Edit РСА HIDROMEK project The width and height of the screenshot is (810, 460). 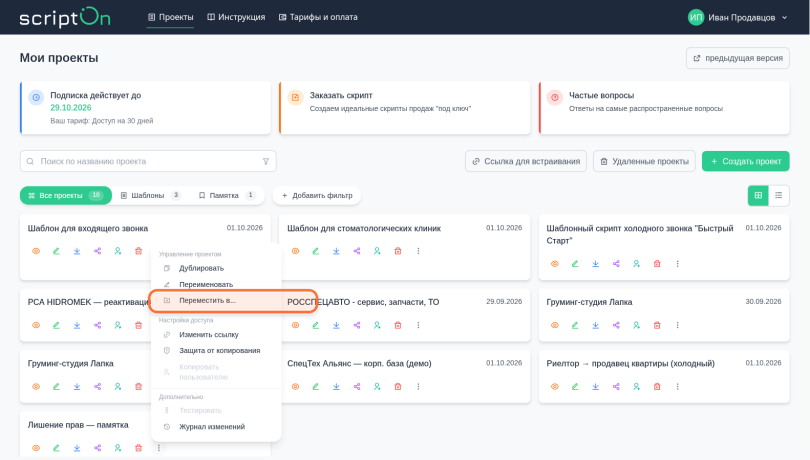tap(56, 325)
